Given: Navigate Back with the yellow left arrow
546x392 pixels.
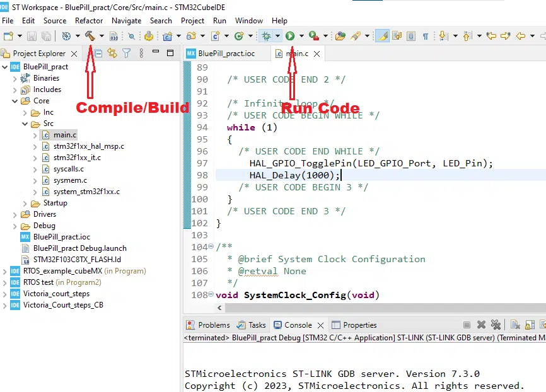Looking at the screenshot, I should (x=521, y=36).
